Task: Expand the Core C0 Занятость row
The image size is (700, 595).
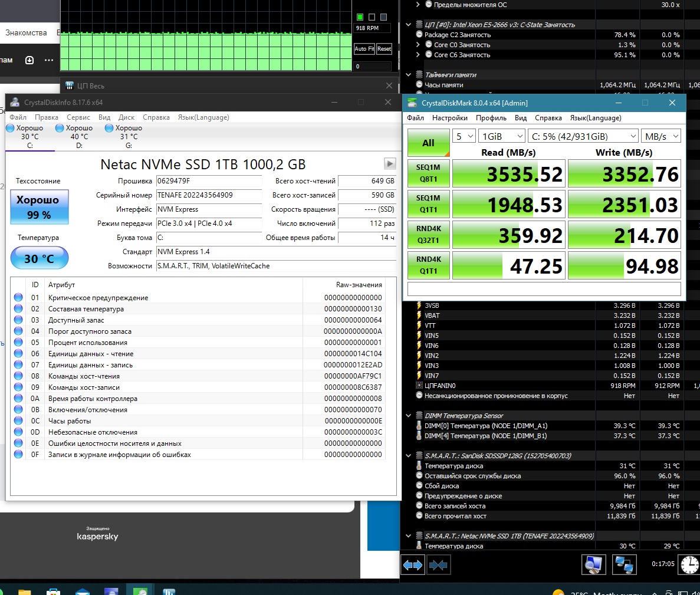Action: (x=418, y=45)
